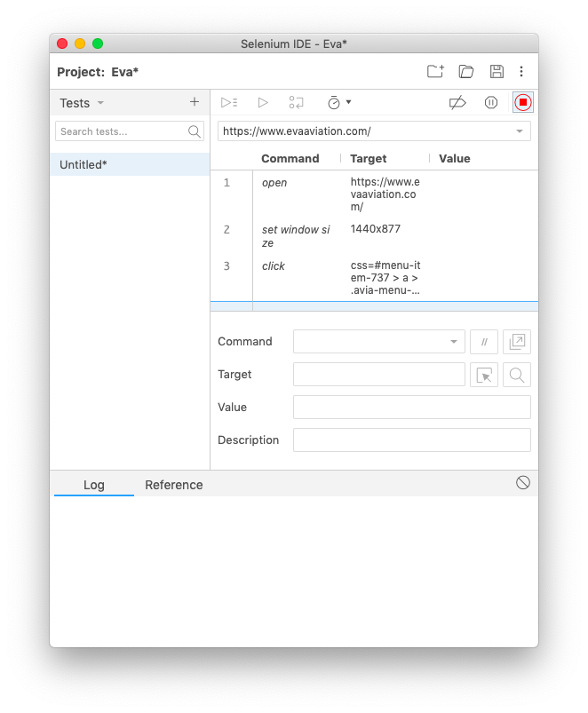Save the project using the disk icon
The image size is (588, 713).
tap(497, 72)
